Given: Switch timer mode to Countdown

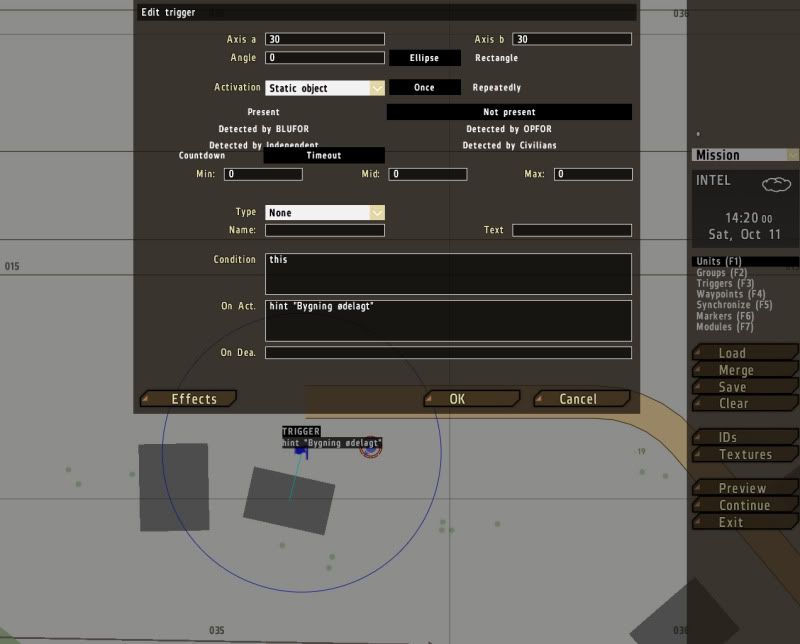Looking at the screenshot, I should coord(202,156).
